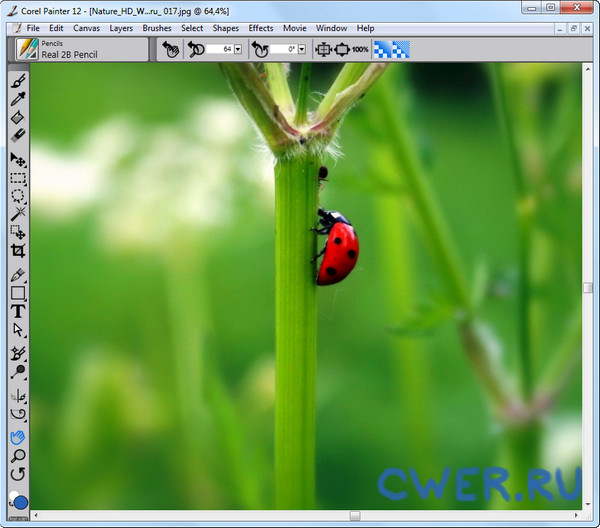Select the Text tool

(18, 311)
